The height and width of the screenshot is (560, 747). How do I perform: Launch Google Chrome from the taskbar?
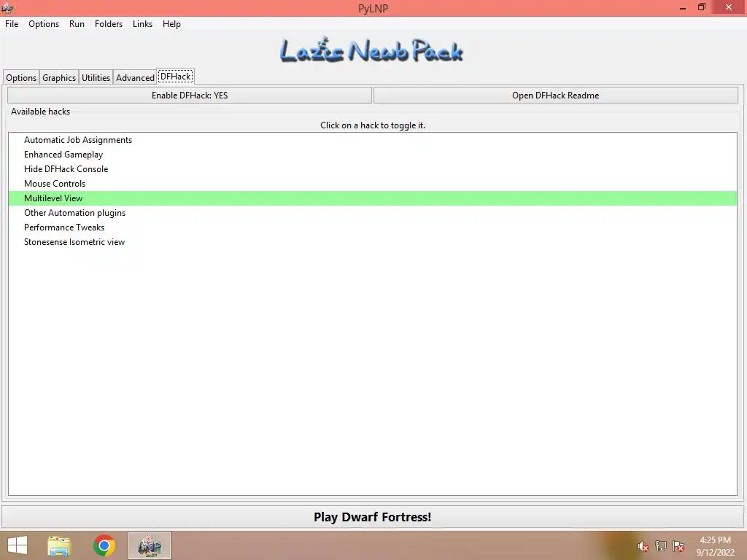pyautogui.click(x=104, y=545)
